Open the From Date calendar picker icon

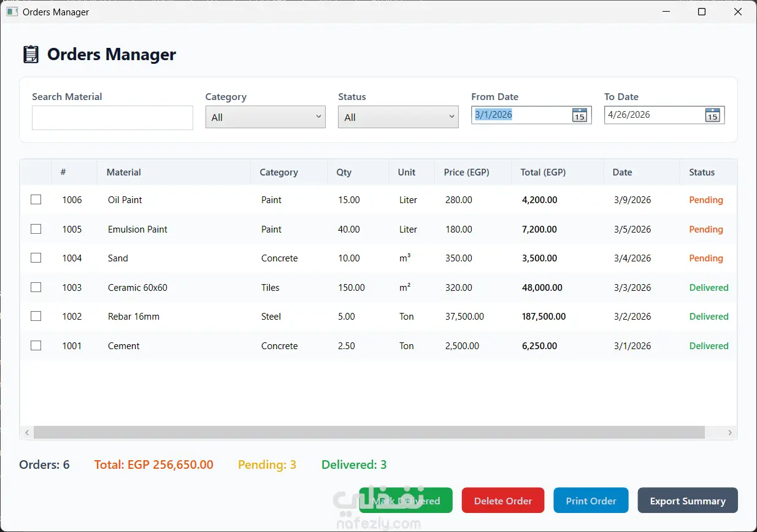click(579, 115)
